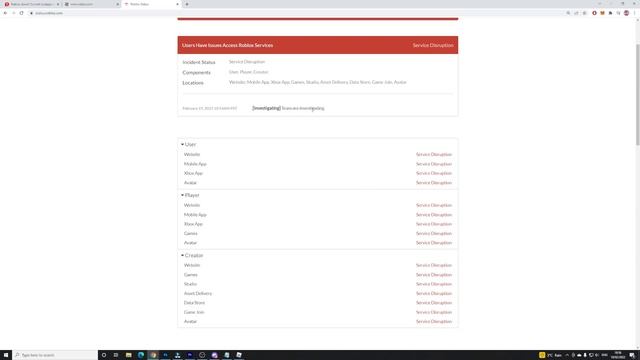
Task: Show hidden system tray icons
Action: 567,355
